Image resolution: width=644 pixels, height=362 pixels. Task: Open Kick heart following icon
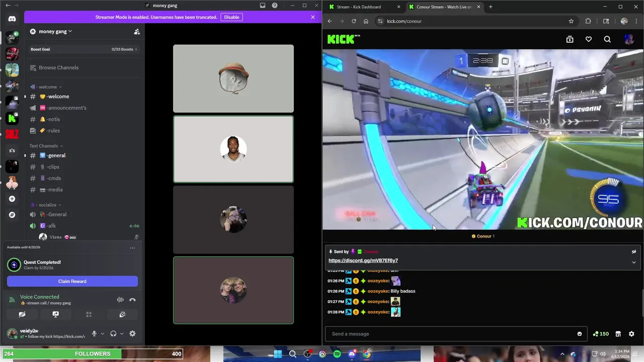(x=588, y=39)
